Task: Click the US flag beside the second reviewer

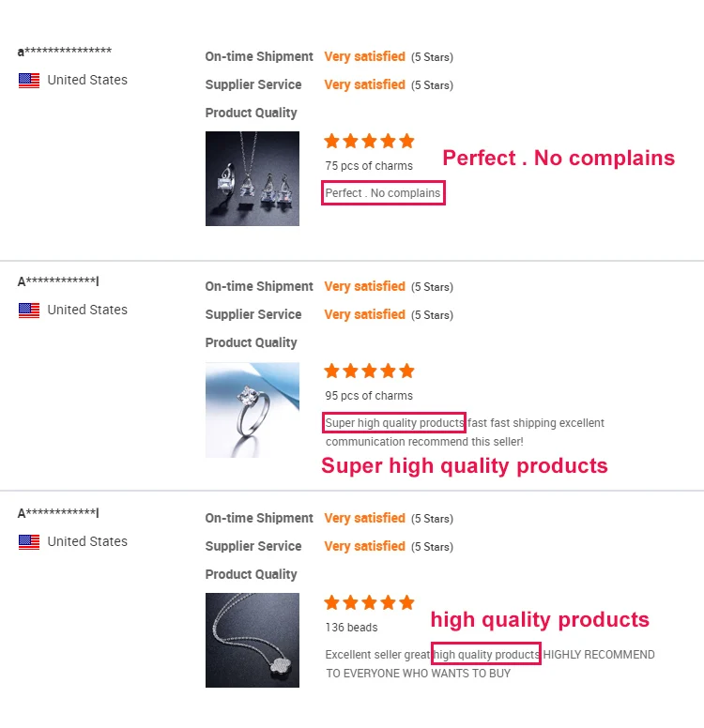Action: tap(29, 311)
